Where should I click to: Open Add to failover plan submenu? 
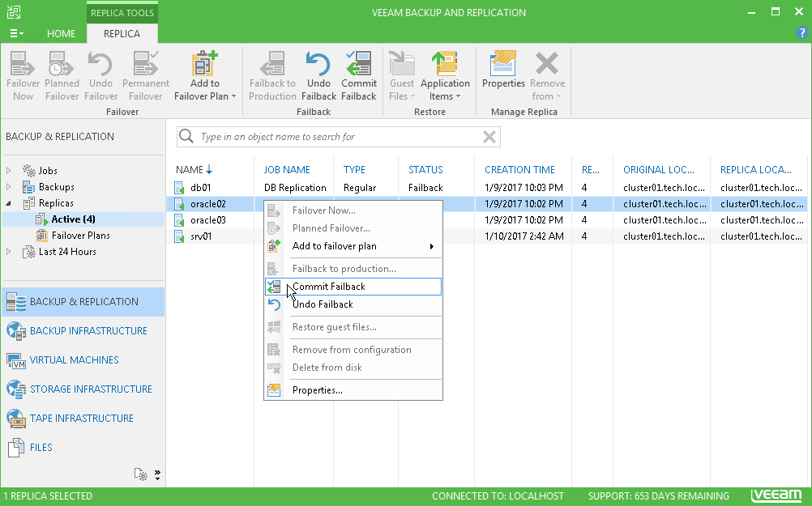pos(353,246)
